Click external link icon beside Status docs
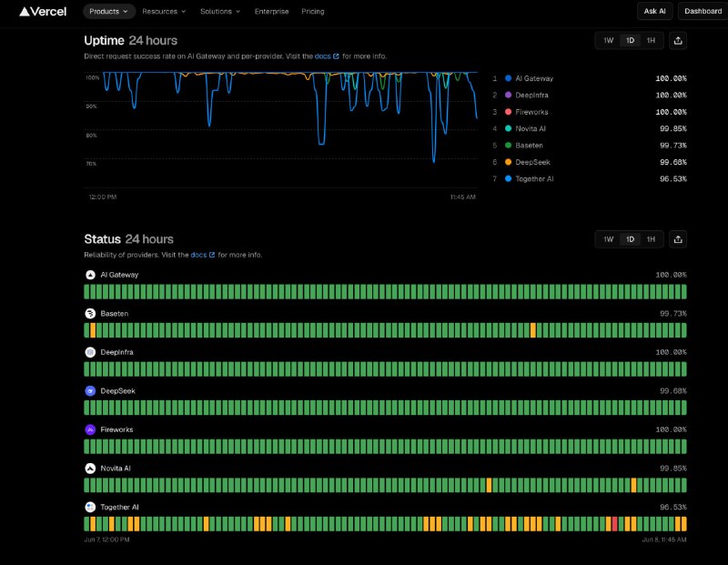Screen dimensions: 728x565 coord(212,255)
